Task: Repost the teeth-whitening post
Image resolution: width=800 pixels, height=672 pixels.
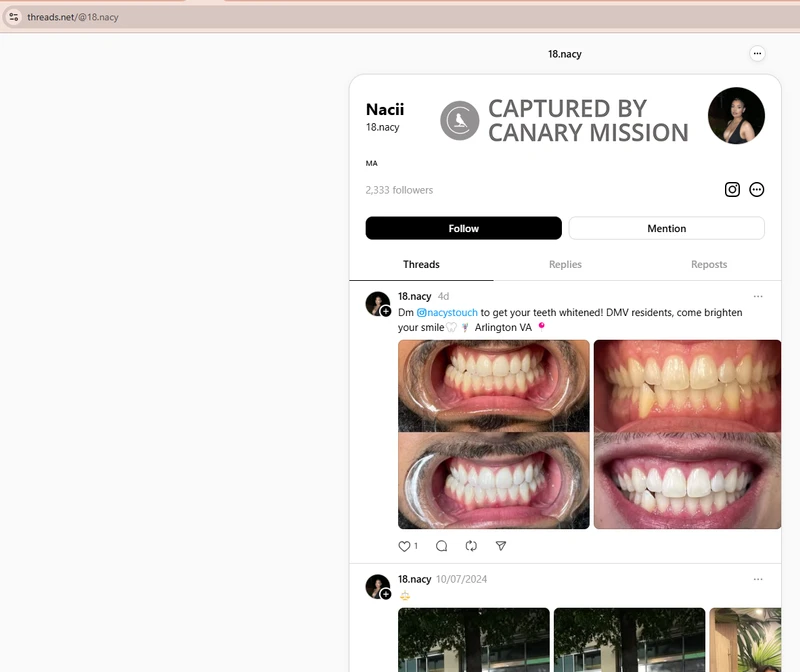Action: pos(471,546)
